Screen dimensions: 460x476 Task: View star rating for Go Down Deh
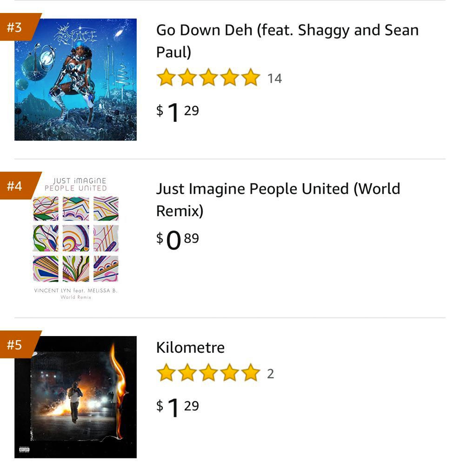(x=208, y=78)
